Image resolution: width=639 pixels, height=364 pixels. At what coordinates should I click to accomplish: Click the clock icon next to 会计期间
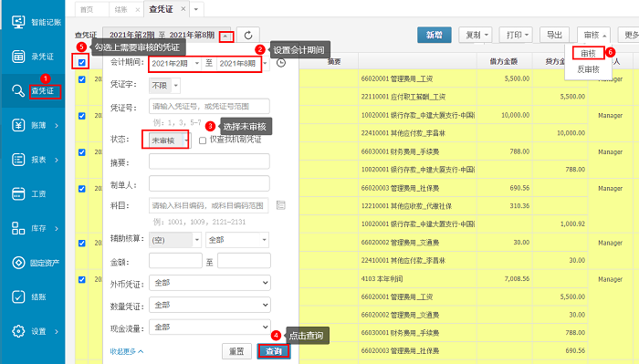click(x=281, y=63)
